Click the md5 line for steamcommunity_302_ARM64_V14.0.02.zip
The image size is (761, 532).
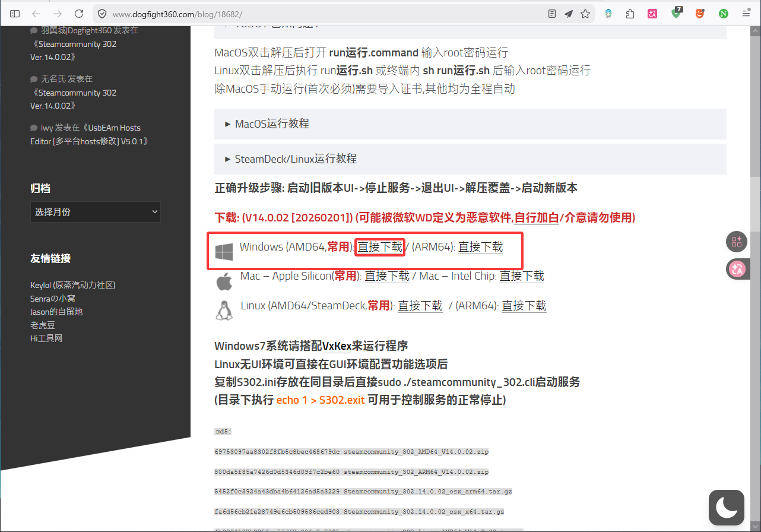(x=351, y=472)
